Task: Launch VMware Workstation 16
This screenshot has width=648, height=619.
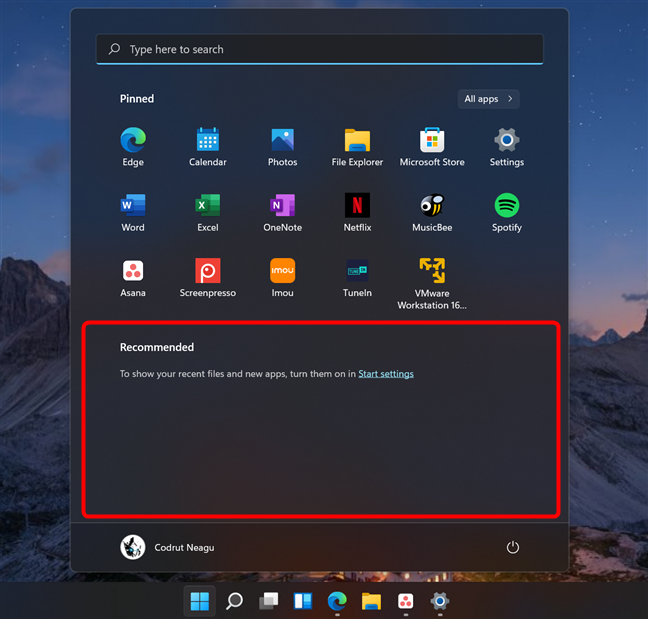Action: click(x=432, y=283)
